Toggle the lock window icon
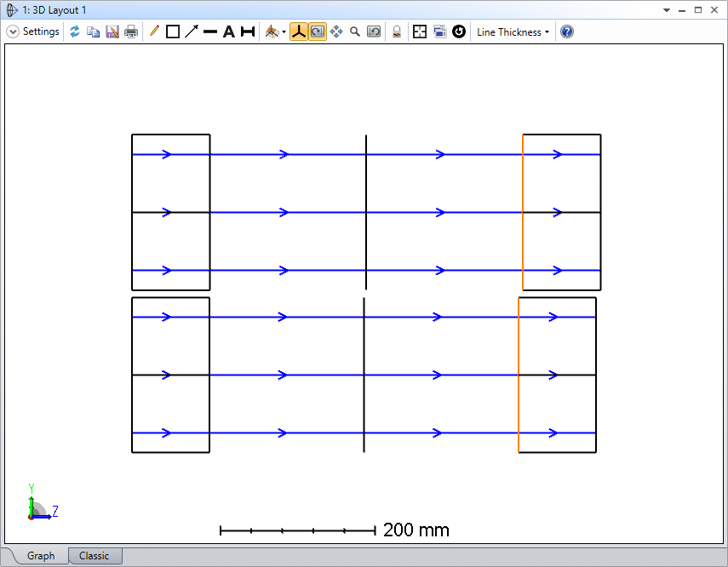Image resolution: width=728 pixels, height=567 pixels. pos(397,31)
